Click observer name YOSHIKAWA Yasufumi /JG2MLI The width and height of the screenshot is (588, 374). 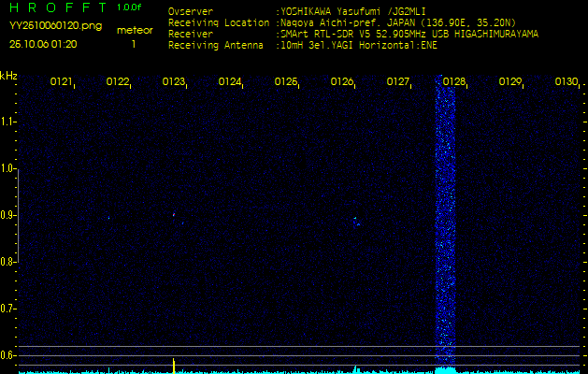(353, 11)
